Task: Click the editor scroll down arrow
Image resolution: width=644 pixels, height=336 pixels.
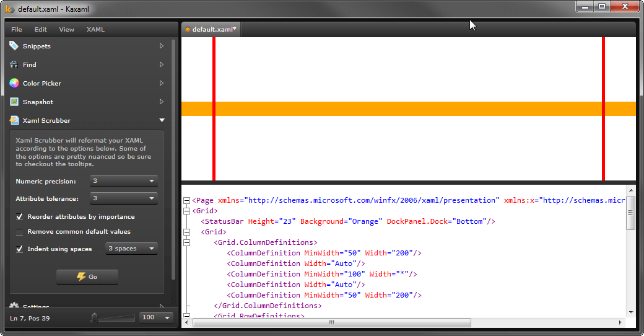Action: [x=631, y=312]
